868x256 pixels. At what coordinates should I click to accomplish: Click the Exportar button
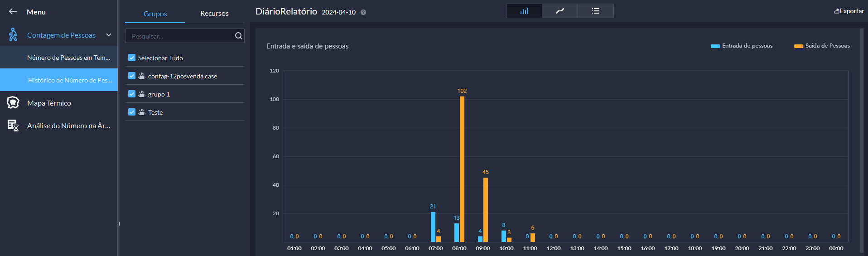point(849,11)
